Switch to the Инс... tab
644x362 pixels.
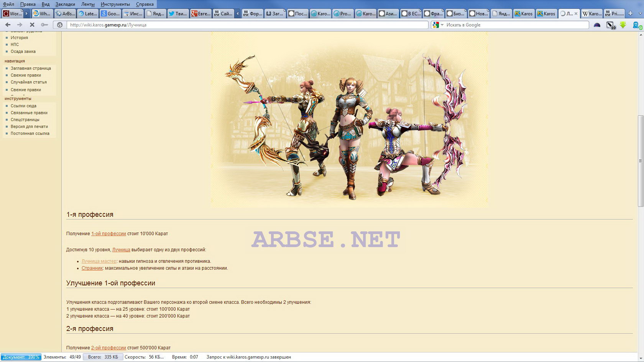pos(133,13)
